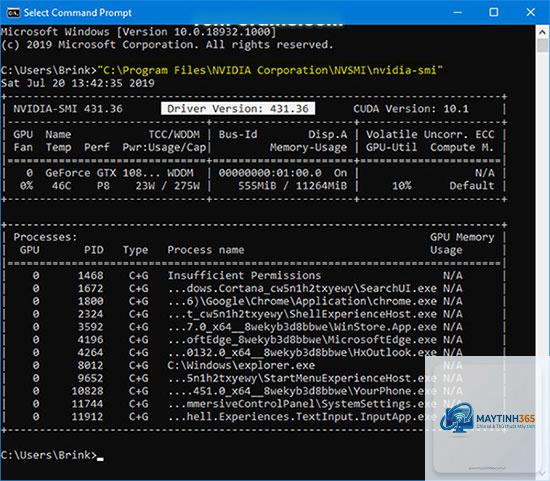Click the 'Microsoft Windows [Version 10.0.18932.1000]' line
The width and height of the screenshot is (550, 481).
(x=139, y=32)
